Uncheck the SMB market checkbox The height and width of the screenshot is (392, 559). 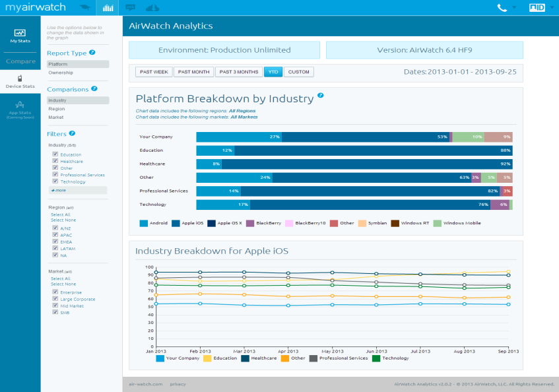click(55, 311)
